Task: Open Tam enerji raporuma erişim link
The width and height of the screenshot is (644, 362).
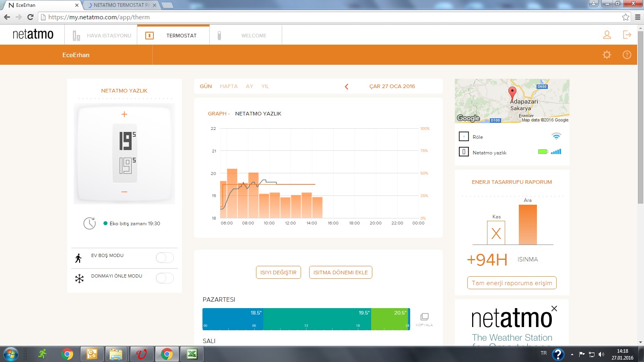Action: [512, 283]
